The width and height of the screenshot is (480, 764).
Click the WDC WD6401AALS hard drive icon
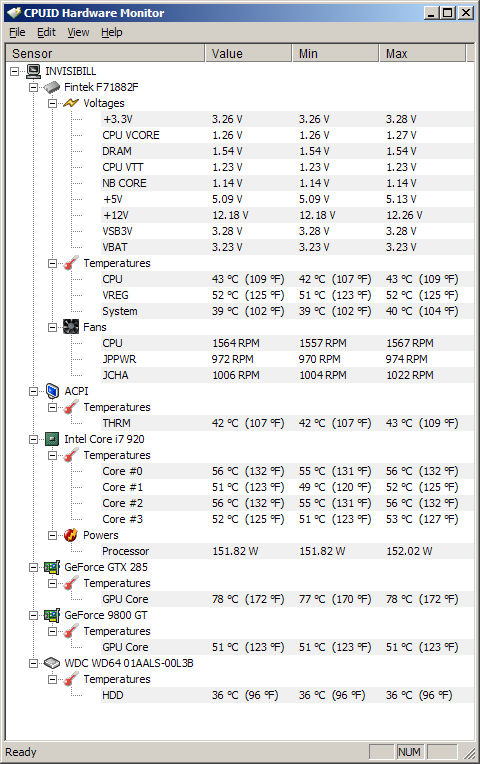pyautogui.click(x=52, y=663)
